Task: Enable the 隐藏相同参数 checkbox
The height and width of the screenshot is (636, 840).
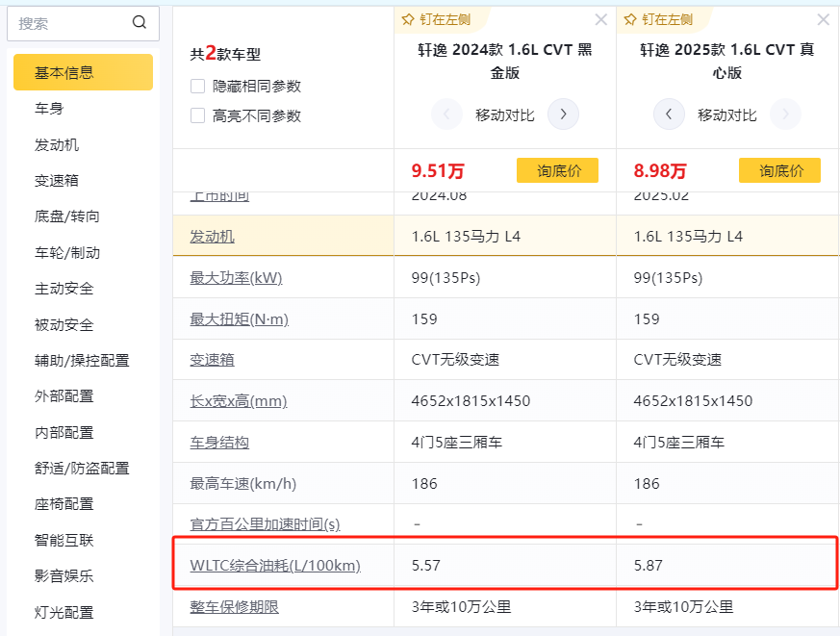Action: [197, 87]
